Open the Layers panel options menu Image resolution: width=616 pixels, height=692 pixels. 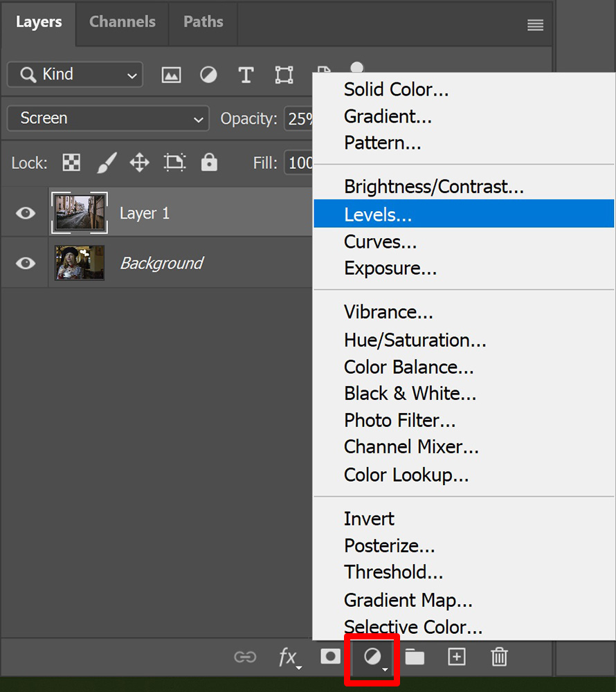point(535,25)
